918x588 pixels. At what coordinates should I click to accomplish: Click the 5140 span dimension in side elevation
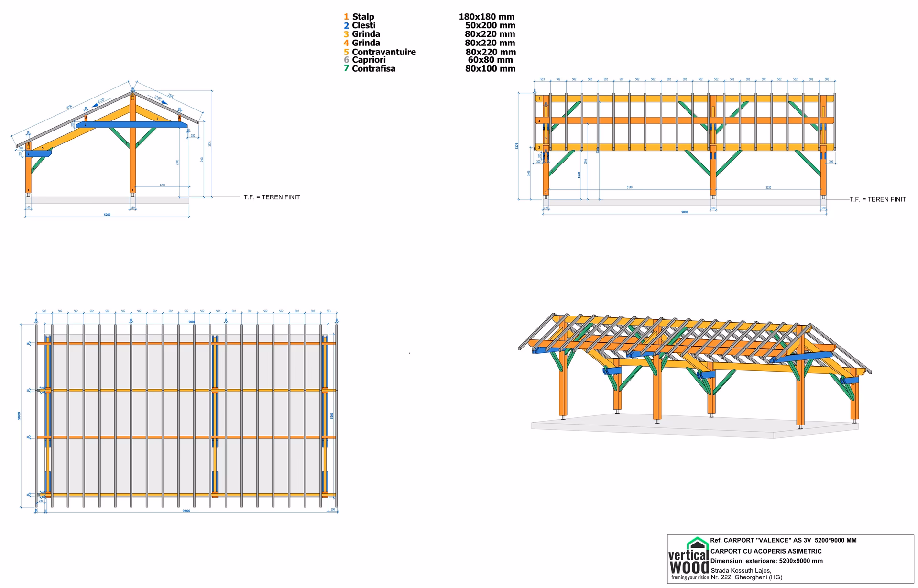coord(629,187)
